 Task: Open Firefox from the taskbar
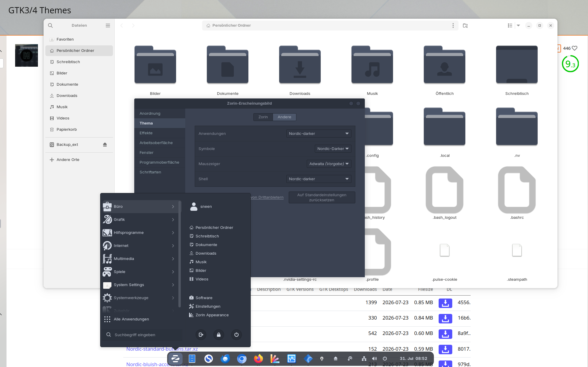[258, 359]
